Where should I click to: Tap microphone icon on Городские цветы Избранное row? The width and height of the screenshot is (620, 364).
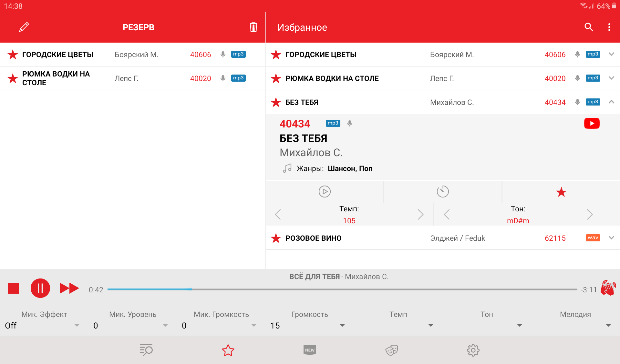pyautogui.click(x=577, y=54)
